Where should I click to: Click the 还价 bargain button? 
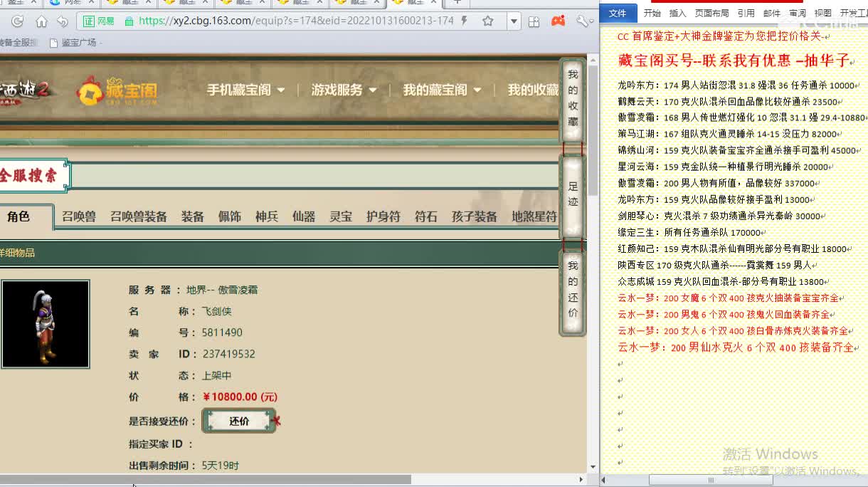tap(239, 421)
